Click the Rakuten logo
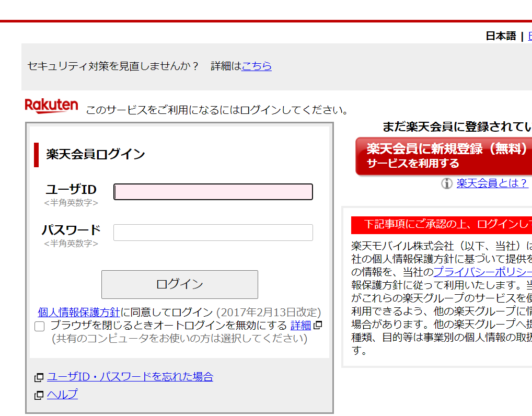The width and height of the screenshot is (532, 416). [x=51, y=106]
